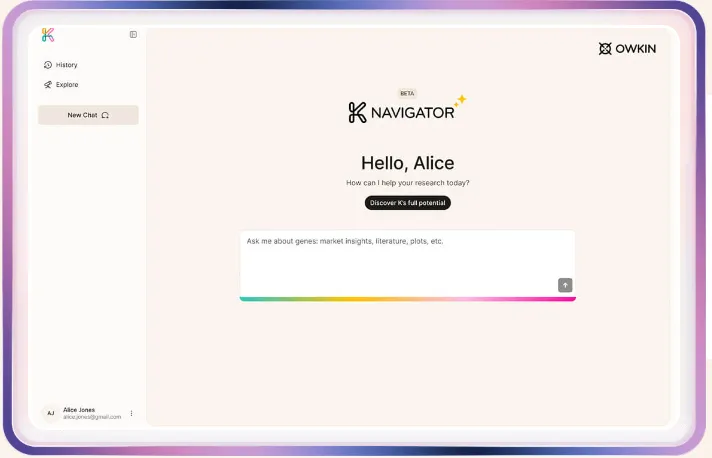Click the BETA badge above Navigator

tap(407, 93)
